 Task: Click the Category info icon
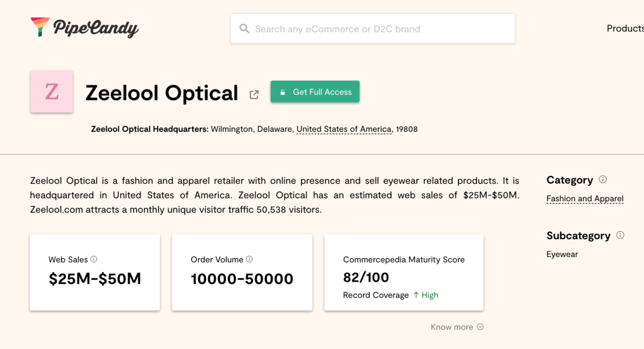coord(602,179)
